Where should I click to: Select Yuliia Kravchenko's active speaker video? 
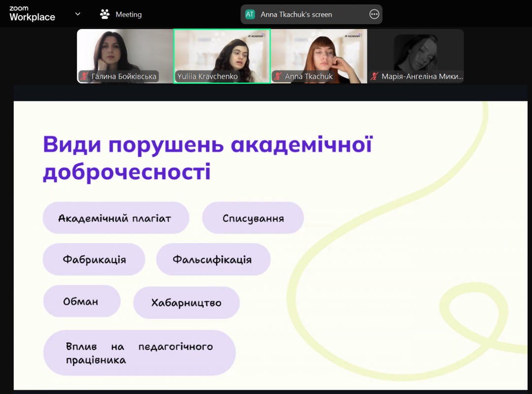coord(222,52)
